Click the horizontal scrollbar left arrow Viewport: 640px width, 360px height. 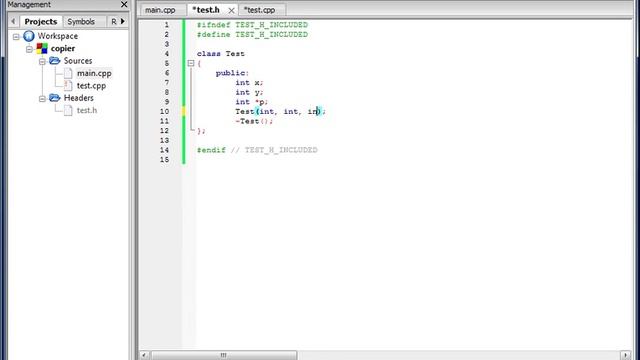coord(144,355)
